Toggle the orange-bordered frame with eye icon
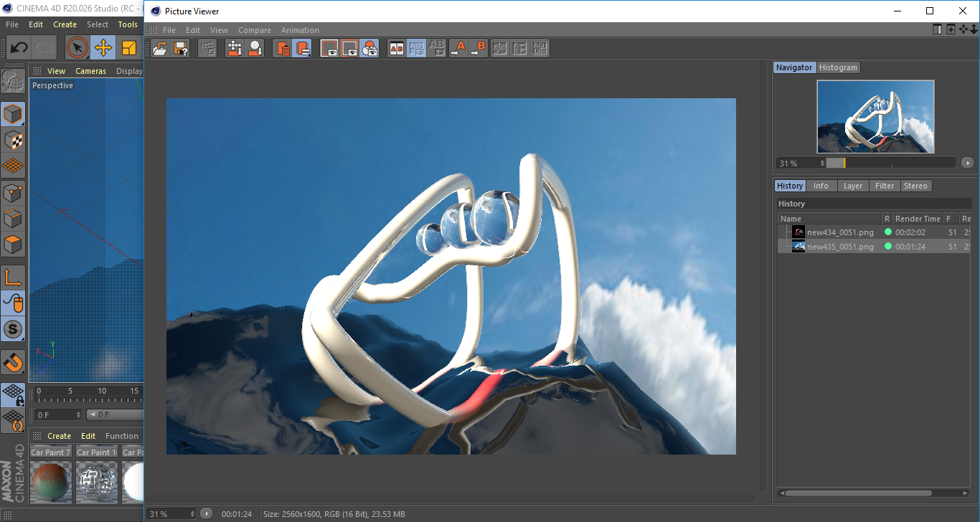The width and height of the screenshot is (980, 522). (329, 48)
